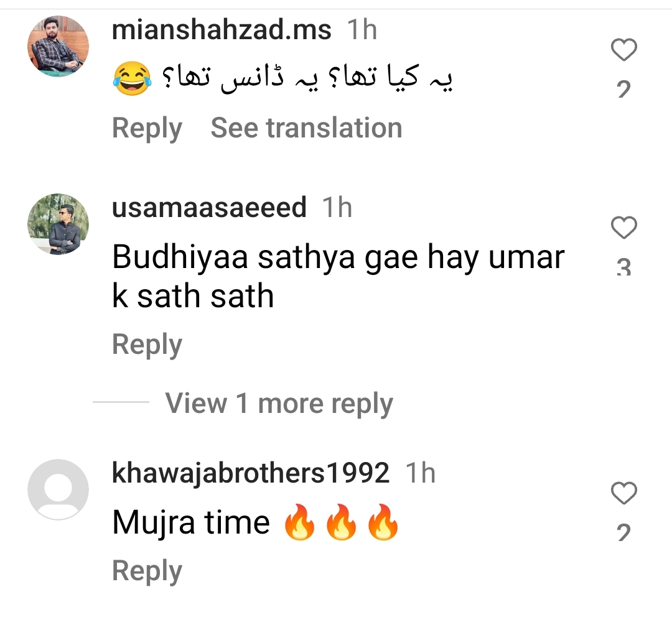Like the usamaasaeeed comment with heart icon

point(623,228)
